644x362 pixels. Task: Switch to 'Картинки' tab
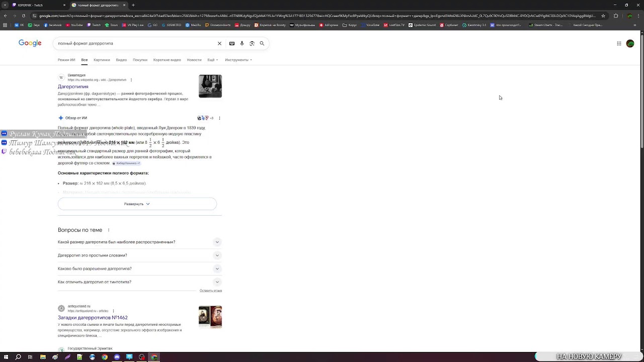pyautogui.click(x=102, y=60)
